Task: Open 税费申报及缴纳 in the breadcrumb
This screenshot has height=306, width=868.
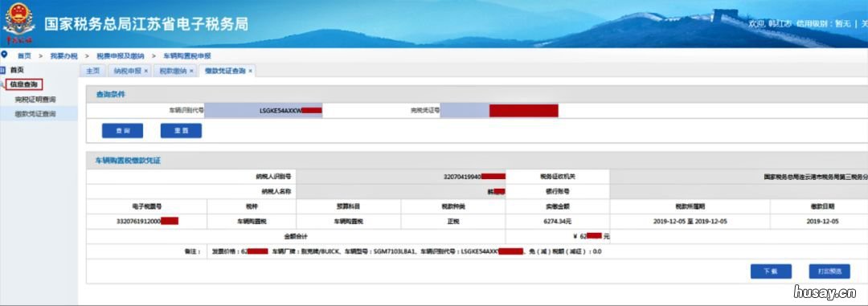Action: 120,56
